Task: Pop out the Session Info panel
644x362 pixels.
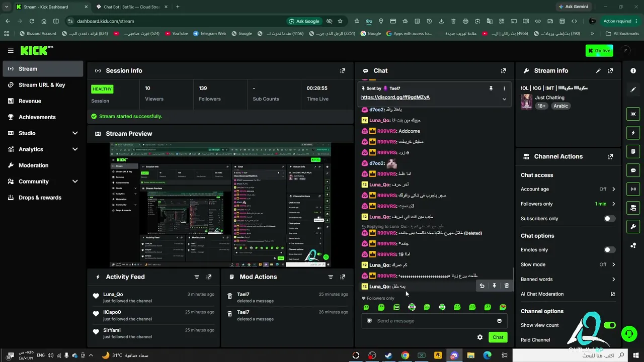Action: point(343,71)
